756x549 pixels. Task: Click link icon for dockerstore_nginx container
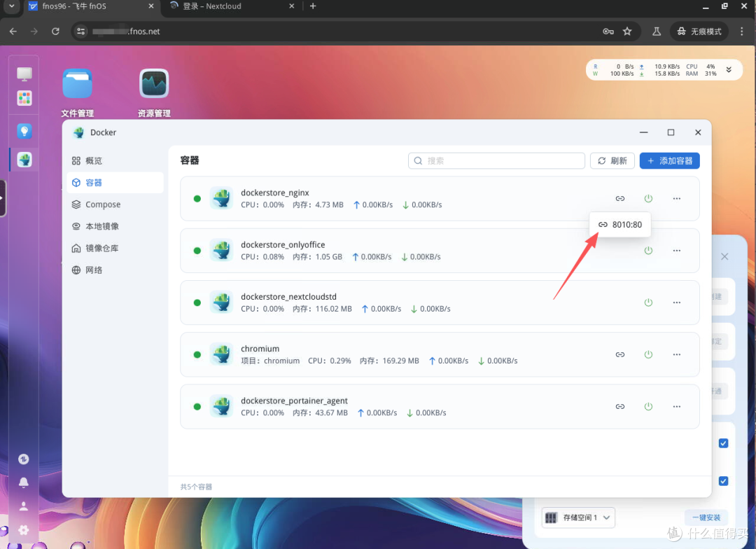point(620,198)
